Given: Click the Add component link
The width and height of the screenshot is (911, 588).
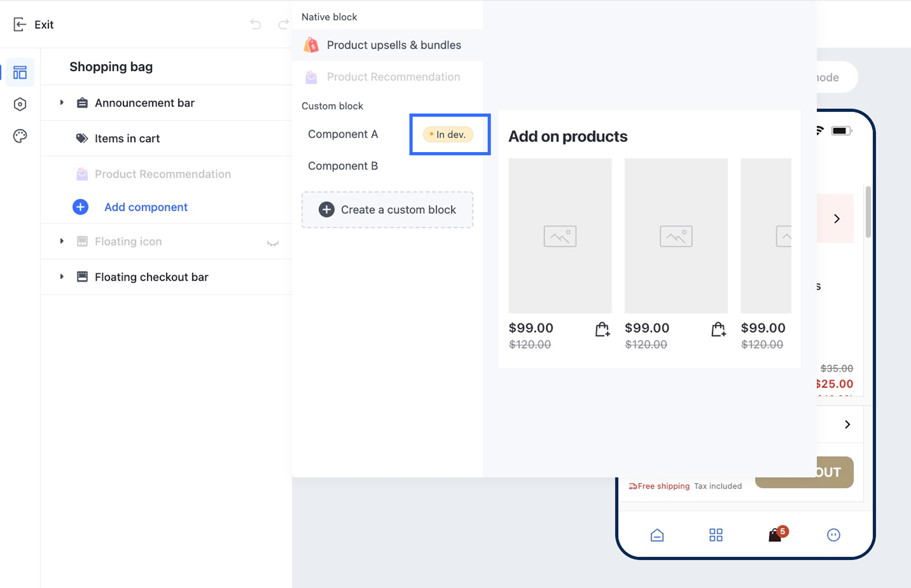Looking at the screenshot, I should 146,207.
